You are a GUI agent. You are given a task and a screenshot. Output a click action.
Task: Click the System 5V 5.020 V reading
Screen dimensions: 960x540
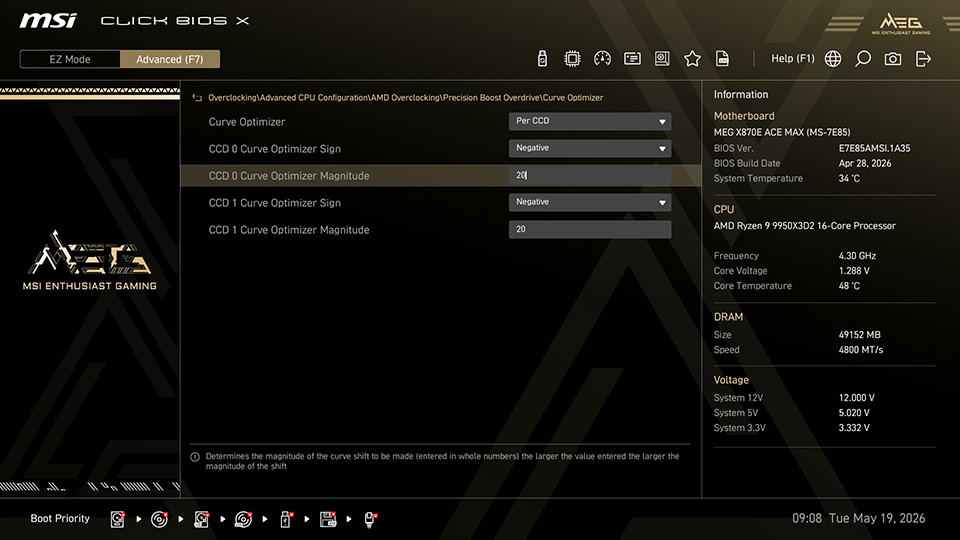(x=853, y=413)
